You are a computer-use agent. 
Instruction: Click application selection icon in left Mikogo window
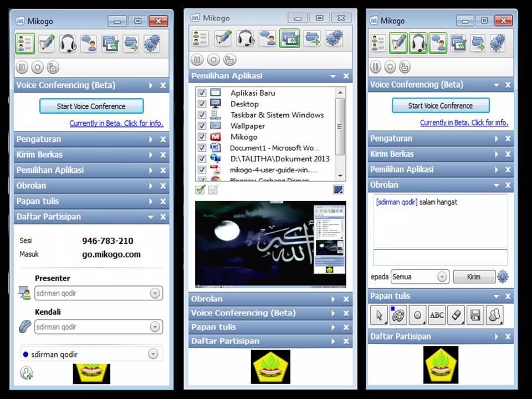(x=110, y=43)
